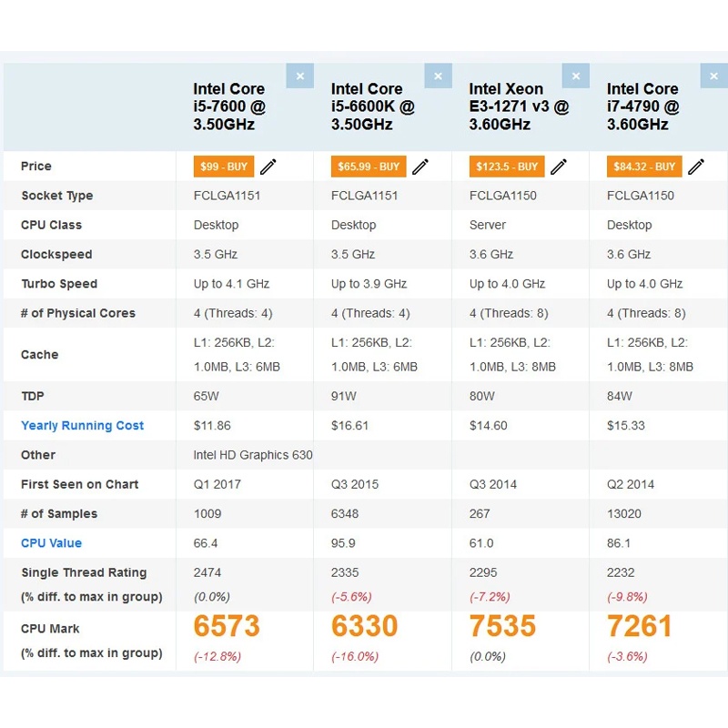Click samples count 267
728x728 pixels.
480,514
